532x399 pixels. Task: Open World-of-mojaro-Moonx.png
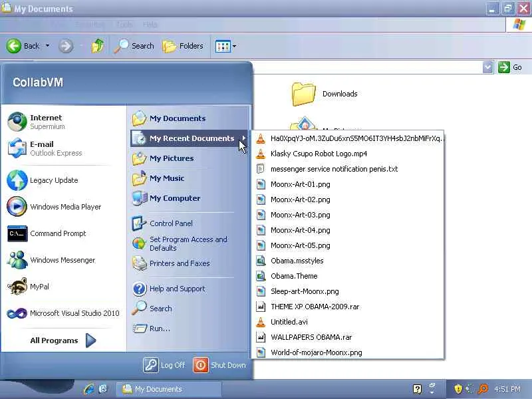348,352
